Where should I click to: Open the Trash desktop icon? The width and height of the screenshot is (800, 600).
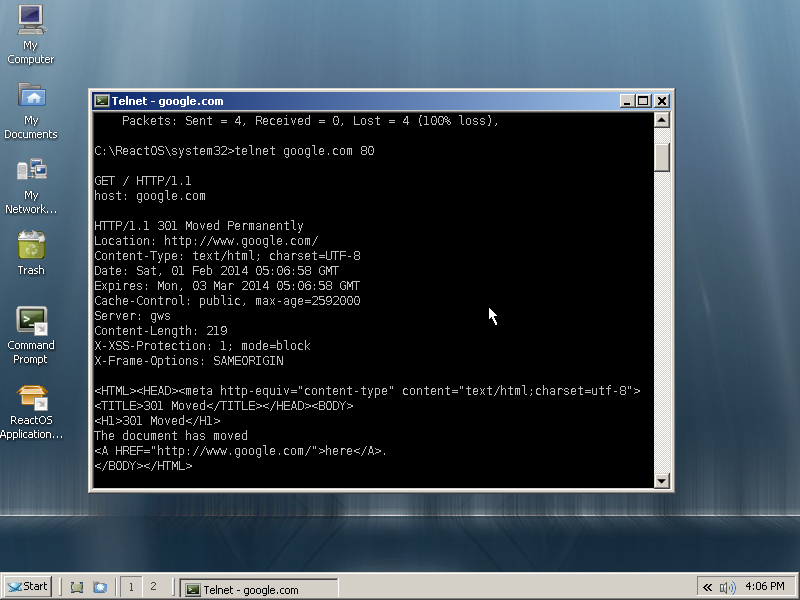31,246
